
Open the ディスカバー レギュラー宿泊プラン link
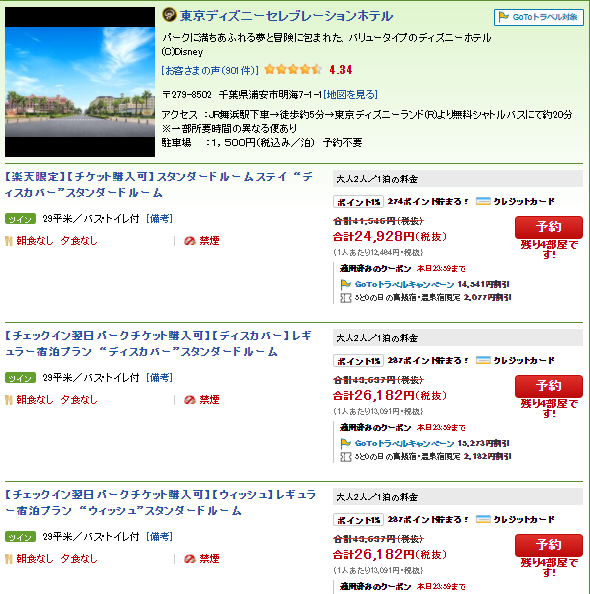tap(158, 344)
